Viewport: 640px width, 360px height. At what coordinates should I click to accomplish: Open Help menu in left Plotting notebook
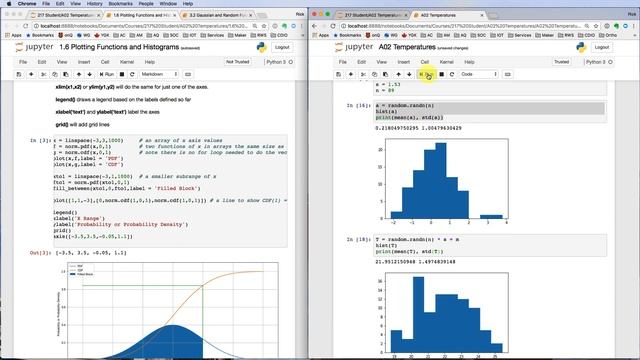point(149,62)
